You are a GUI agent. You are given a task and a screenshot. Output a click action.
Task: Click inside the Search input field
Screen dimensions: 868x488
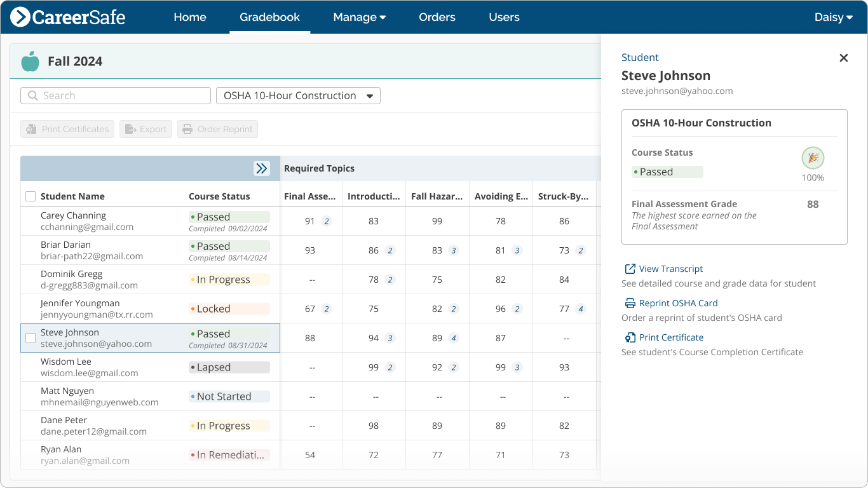114,95
